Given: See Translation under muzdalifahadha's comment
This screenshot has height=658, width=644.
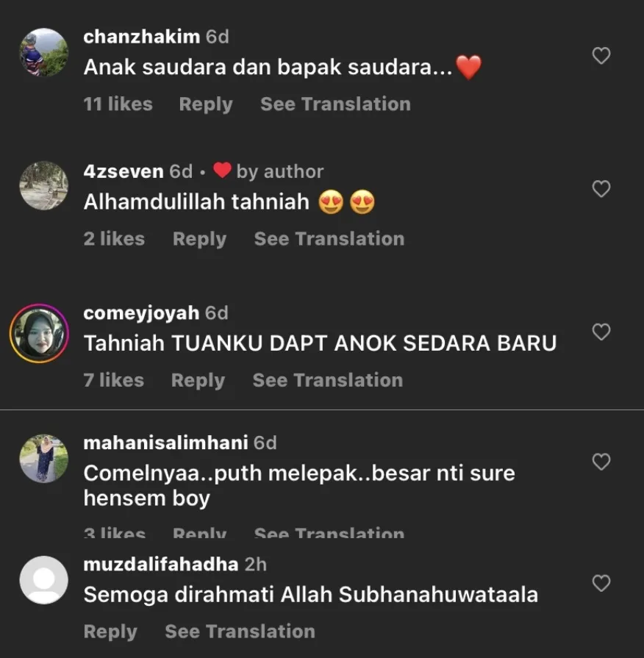Looking at the screenshot, I should click(x=240, y=631).
